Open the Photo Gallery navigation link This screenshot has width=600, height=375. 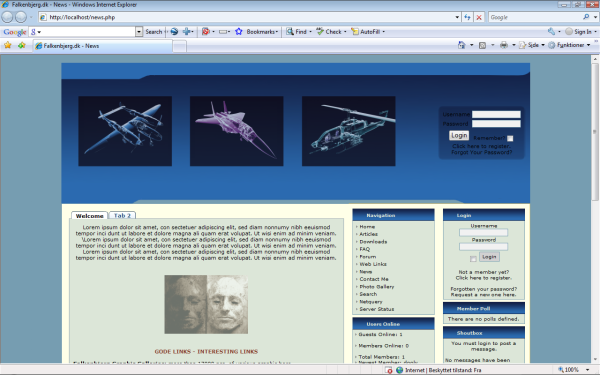pos(377,287)
